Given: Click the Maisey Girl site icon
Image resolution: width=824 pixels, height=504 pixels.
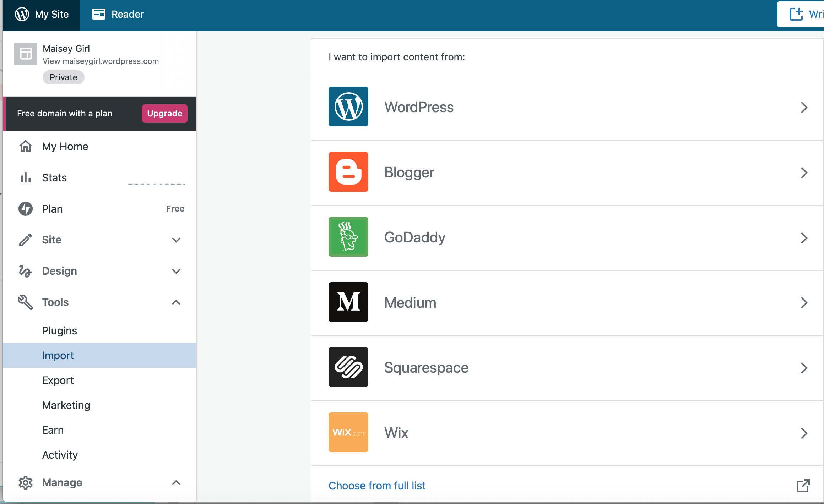Looking at the screenshot, I should point(26,54).
